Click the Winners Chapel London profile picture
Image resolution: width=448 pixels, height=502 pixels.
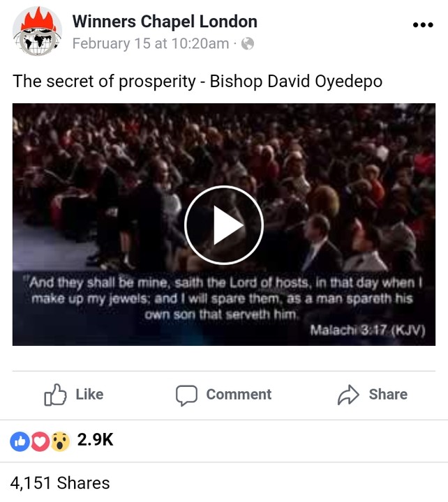tap(37, 31)
